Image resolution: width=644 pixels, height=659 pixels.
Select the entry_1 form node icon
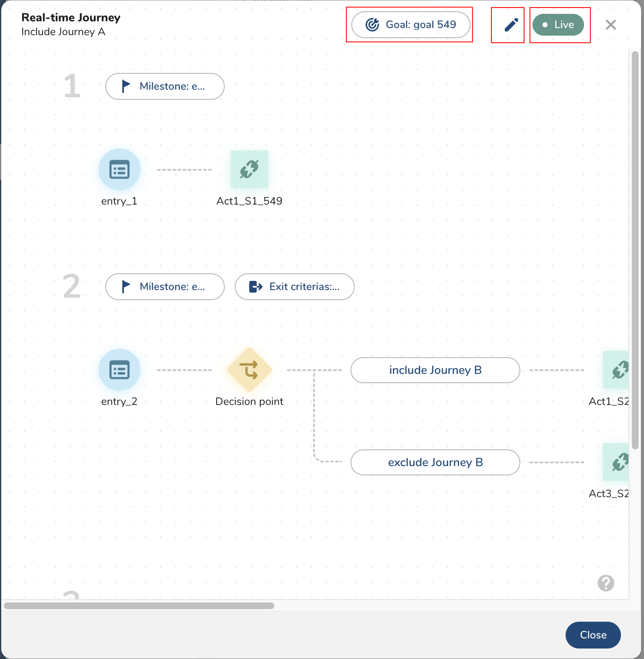[x=119, y=170]
